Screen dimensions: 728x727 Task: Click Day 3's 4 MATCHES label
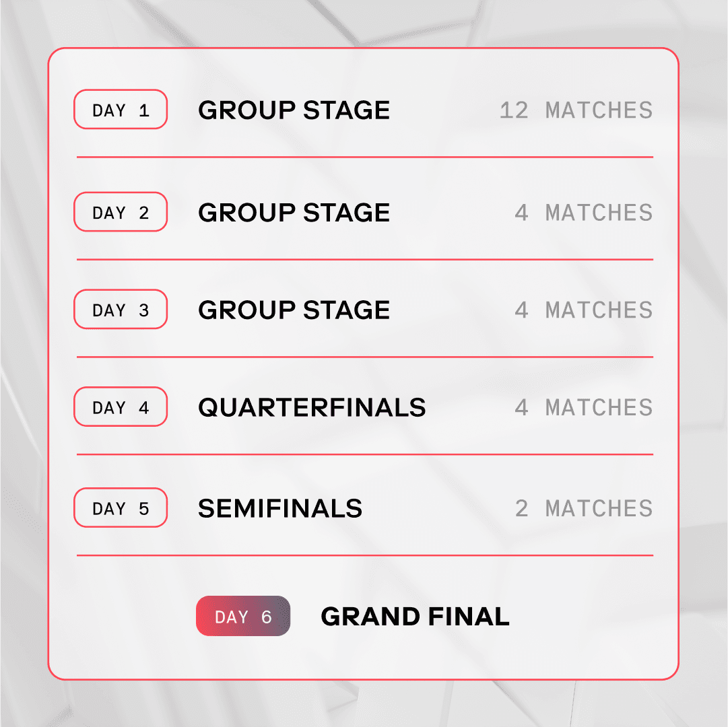pyautogui.click(x=584, y=310)
